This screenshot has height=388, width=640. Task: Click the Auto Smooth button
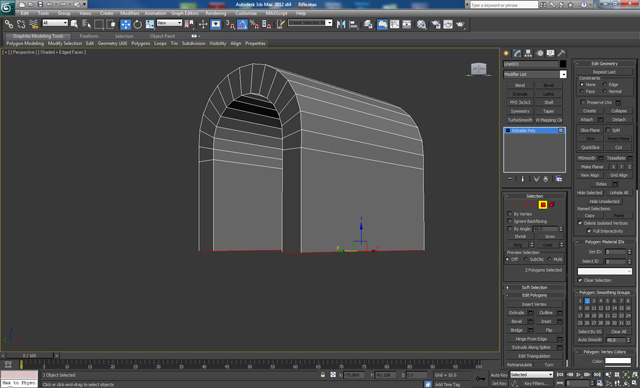pos(590,339)
